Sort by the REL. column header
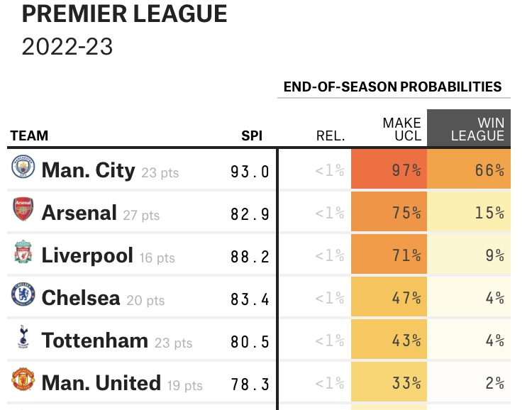This screenshot has height=410, width=532. pos(331,135)
